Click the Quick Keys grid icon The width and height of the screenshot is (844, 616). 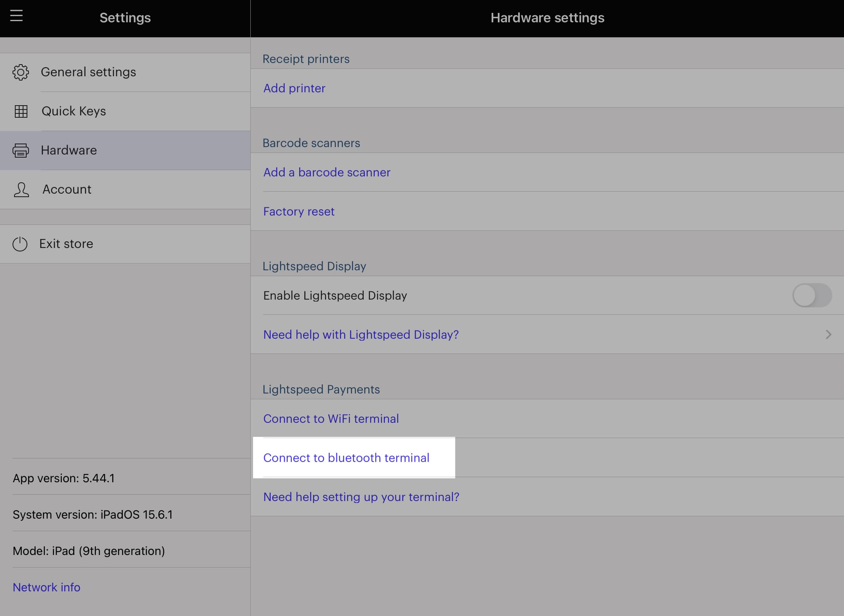coord(21,111)
